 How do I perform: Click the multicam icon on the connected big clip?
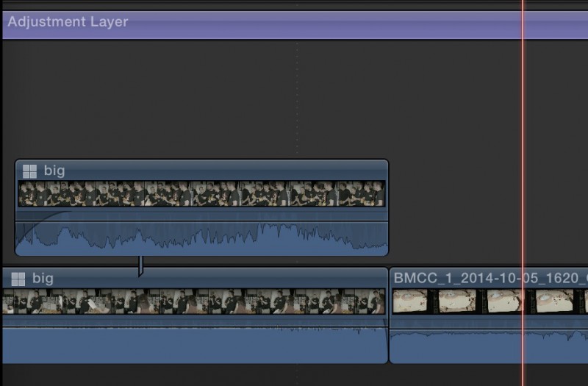pyautogui.click(x=29, y=171)
